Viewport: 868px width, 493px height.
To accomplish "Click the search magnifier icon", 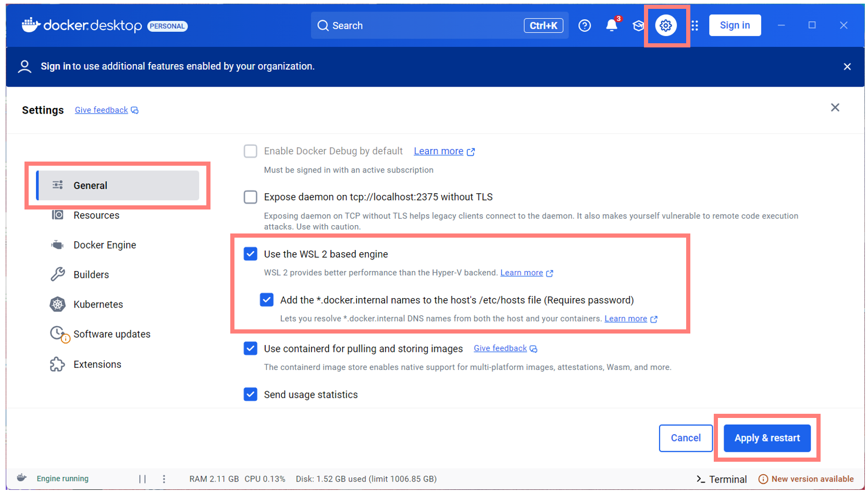I will coord(323,26).
